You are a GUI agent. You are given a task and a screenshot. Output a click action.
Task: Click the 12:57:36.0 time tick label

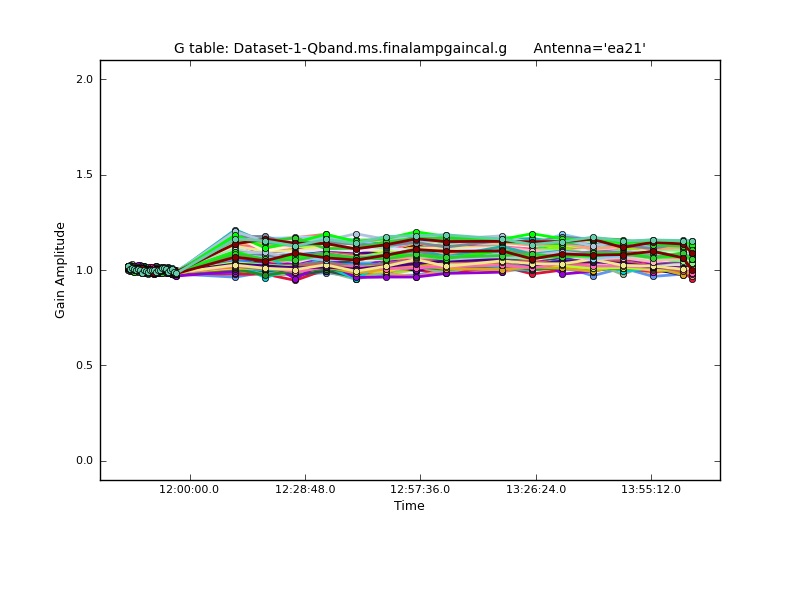click(420, 489)
